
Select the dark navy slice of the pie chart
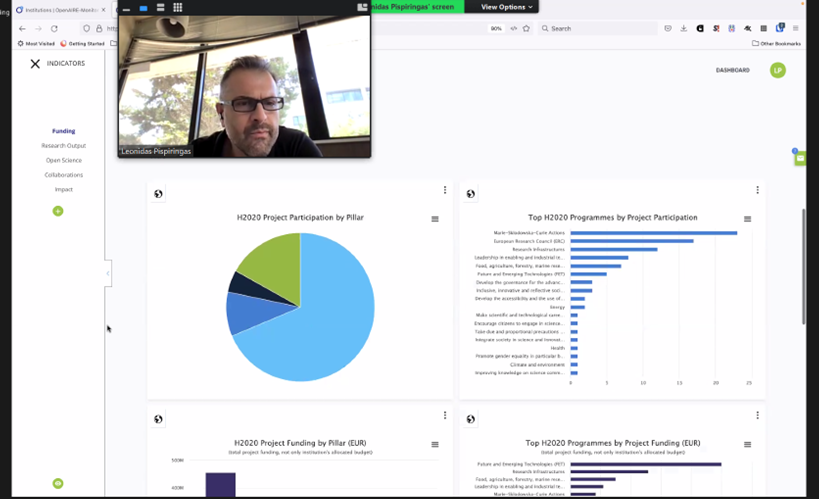(251, 287)
